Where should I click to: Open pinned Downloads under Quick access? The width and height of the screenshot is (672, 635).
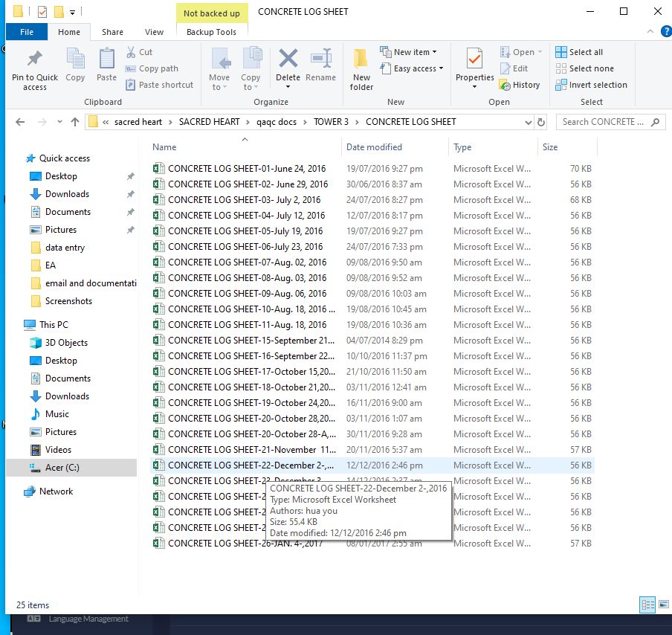68,194
